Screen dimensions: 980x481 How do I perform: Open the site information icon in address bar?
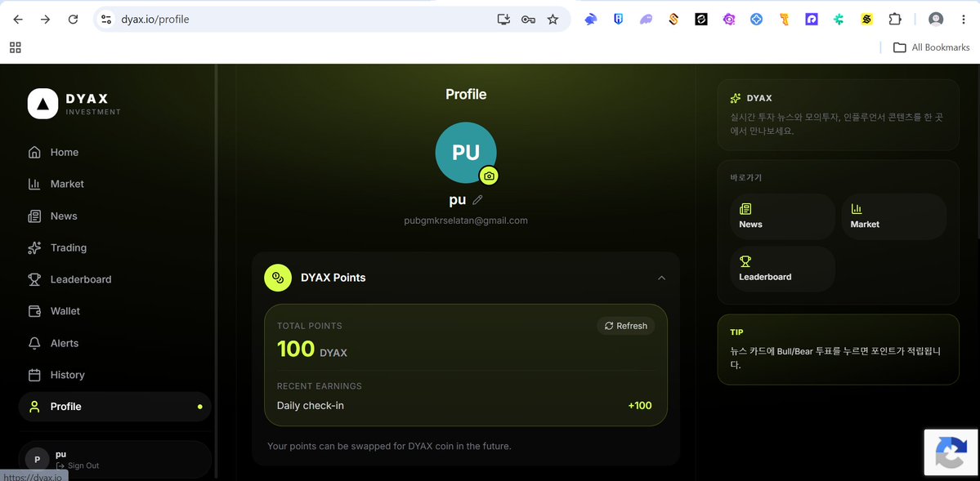click(x=106, y=20)
